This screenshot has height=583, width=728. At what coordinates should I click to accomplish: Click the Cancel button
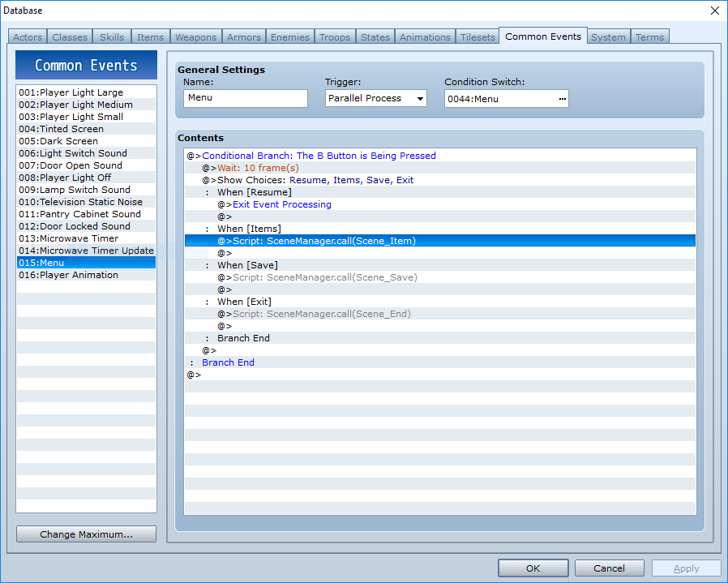[609, 568]
